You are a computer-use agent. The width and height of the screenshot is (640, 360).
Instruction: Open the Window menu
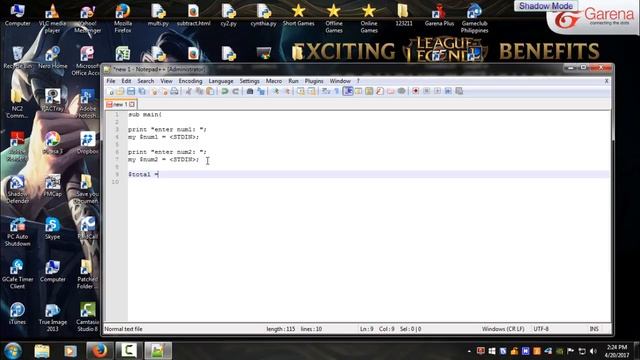click(x=340, y=81)
